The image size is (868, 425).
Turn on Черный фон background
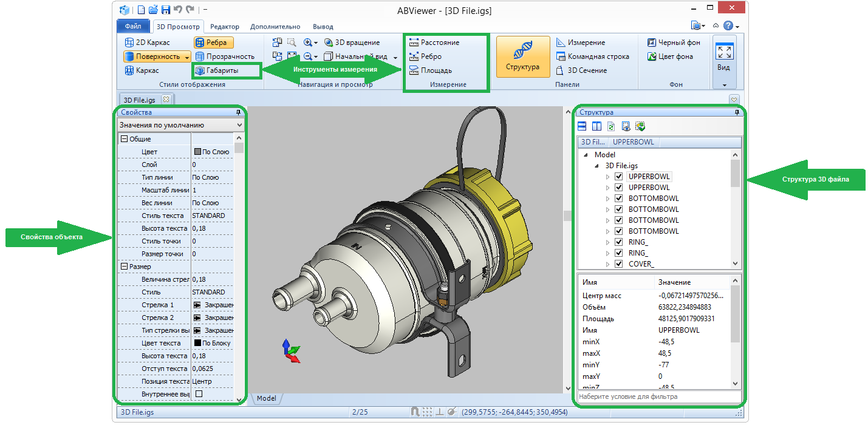click(674, 42)
